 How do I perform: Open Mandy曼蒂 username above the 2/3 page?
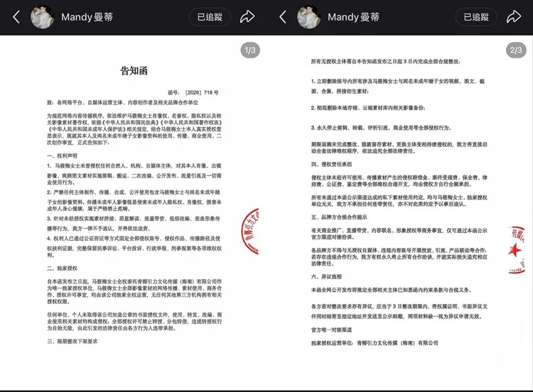pos(353,17)
